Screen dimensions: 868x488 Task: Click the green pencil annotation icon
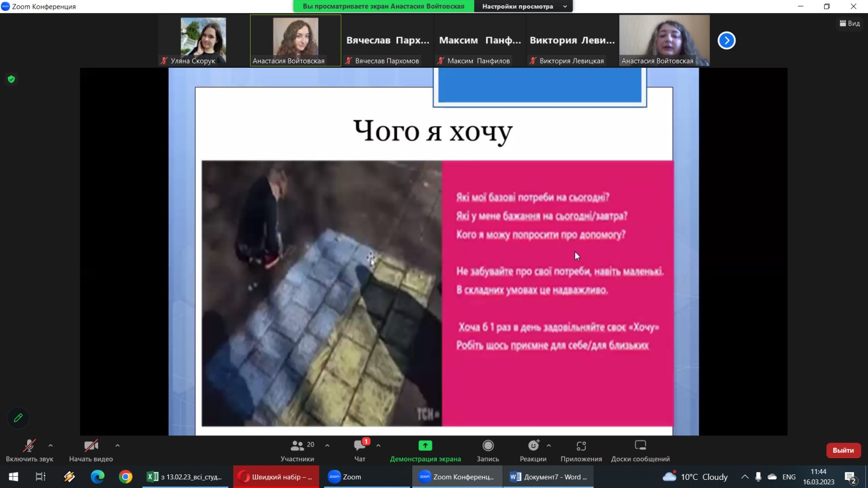coord(18,418)
